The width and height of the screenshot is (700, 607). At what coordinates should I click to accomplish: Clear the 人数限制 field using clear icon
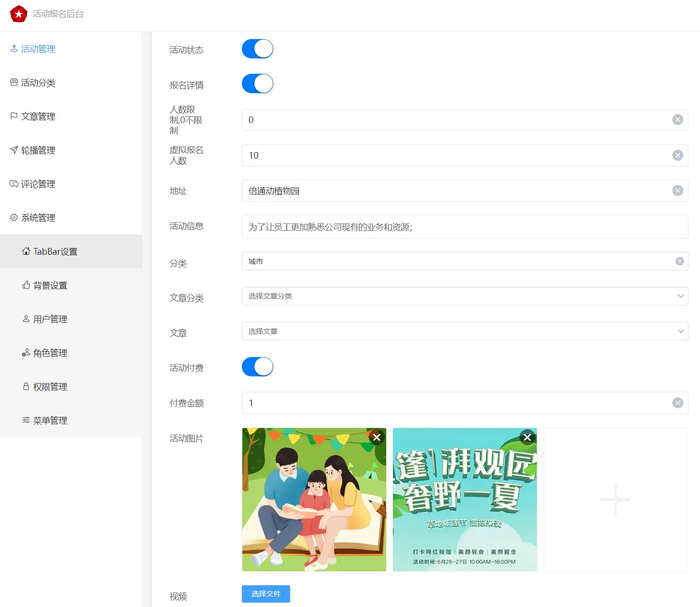tap(678, 120)
